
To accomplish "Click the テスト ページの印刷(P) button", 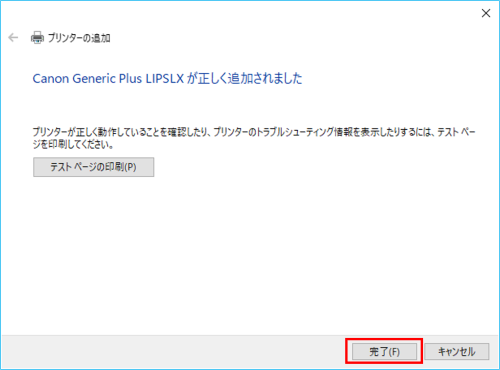I will pyautogui.click(x=94, y=167).
